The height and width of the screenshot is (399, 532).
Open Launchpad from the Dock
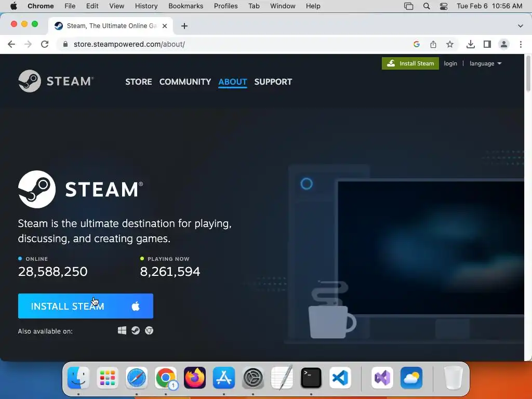click(x=108, y=378)
